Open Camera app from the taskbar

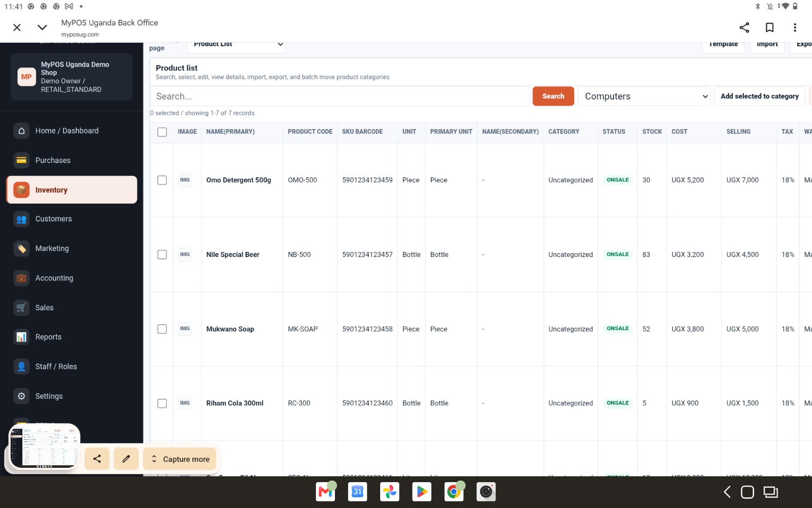486,492
